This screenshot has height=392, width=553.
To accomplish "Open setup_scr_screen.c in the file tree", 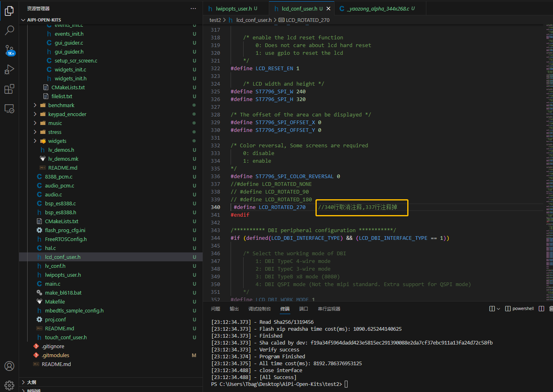I will (111, 60).
